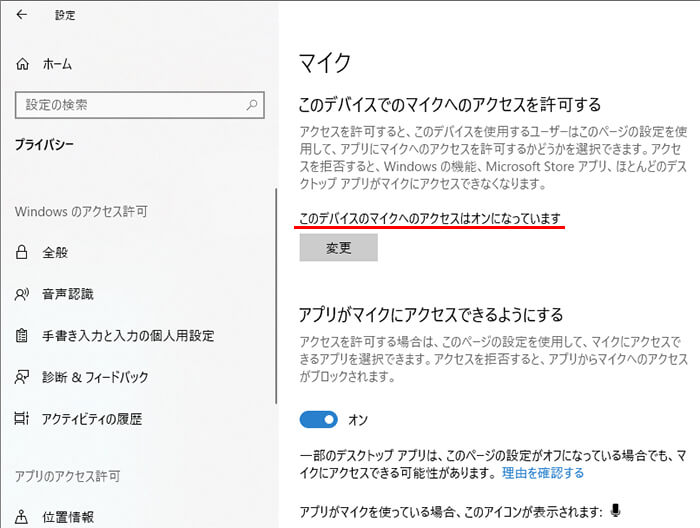Click heading このデバイスでのマイクへのアクセスを許可する
This screenshot has width=700, height=528.
click(x=450, y=104)
